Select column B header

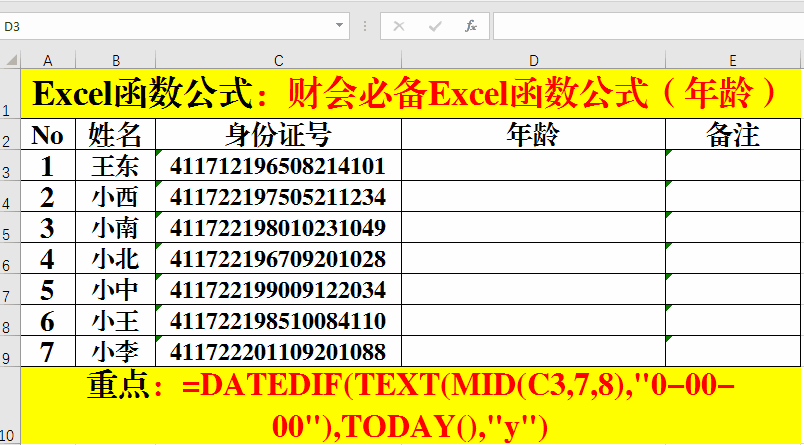tap(115, 60)
